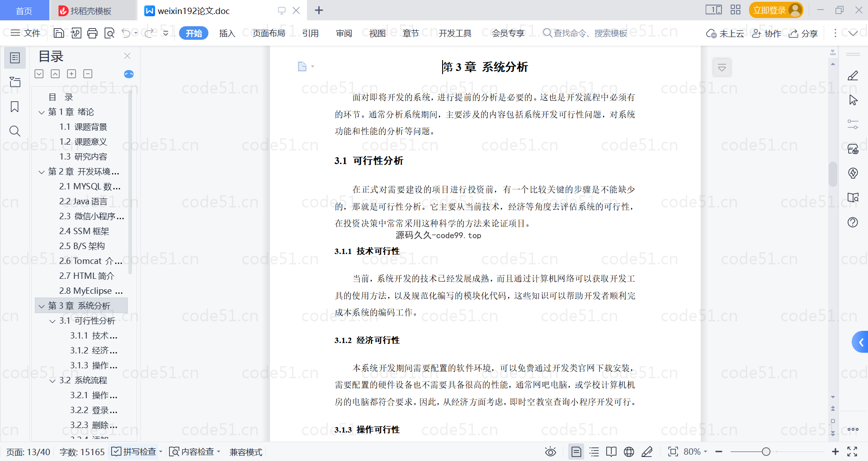Click the zoom slider handle
The width and height of the screenshot is (868, 461).
click(x=766, y=452)
